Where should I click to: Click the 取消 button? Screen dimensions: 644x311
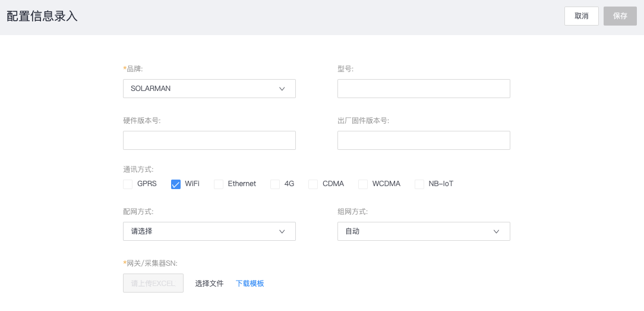pyautogui.click(x=581, y=16)
